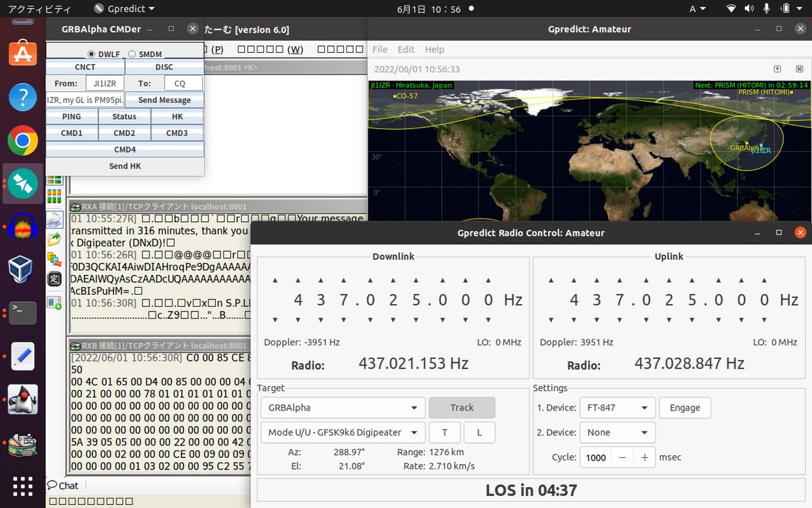Decrease the uplink digit 2 with the down arrow
Image resolution: width=812 pixels, height=508 pixels.
click(670, 320)
